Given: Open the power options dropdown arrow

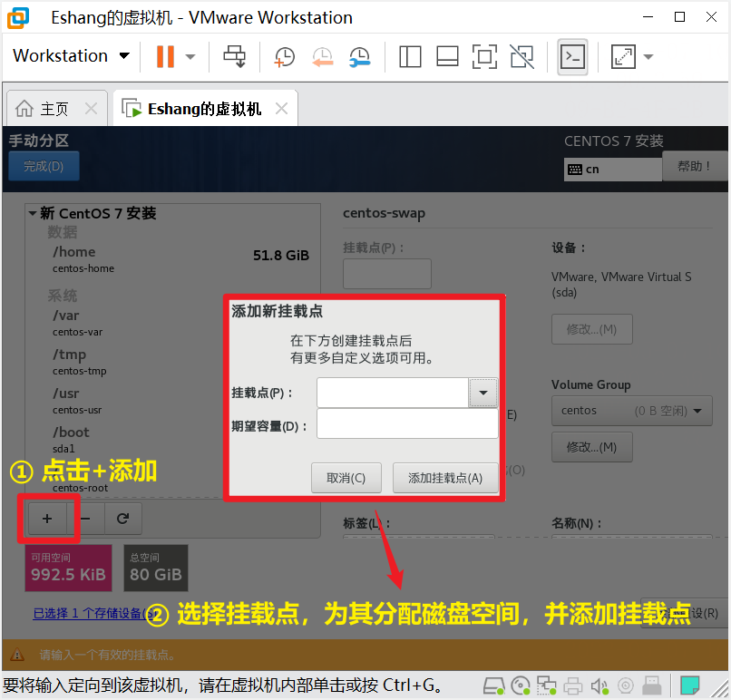Looking at the screenshot, I should [x=190, y=57].
